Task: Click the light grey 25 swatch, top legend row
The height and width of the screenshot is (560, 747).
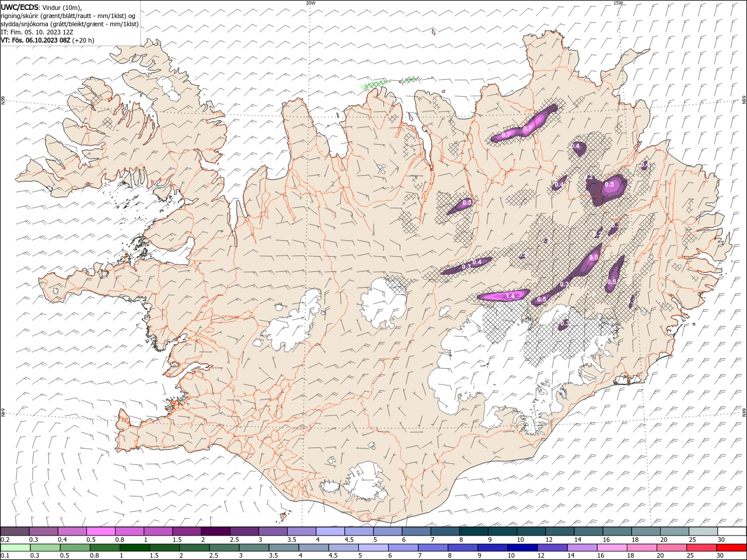Action: 703,531
